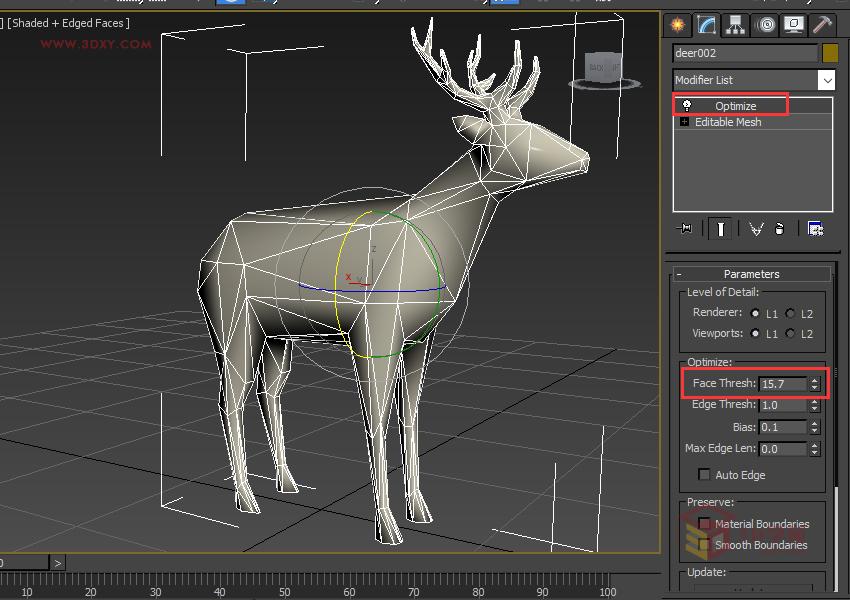Expand the Editable Mesh stack entry
The height and width of the screenshot is (600, 850).
[685, 122]
